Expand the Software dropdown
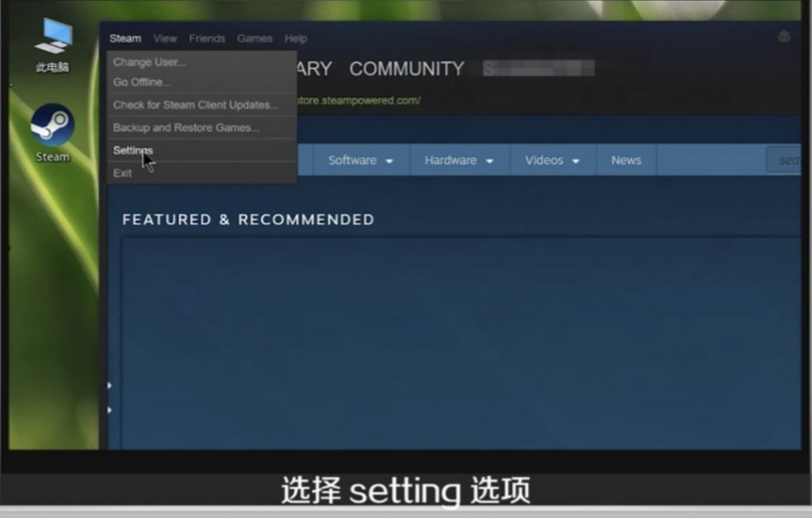Viewport: 812px width, 518px height. click(360, 161)
